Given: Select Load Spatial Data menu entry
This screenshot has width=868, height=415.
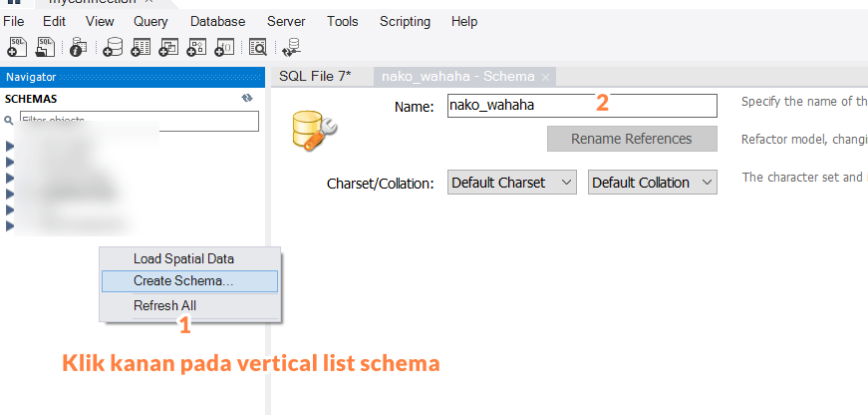Looking at the screenshot, I should click(183, 258).
